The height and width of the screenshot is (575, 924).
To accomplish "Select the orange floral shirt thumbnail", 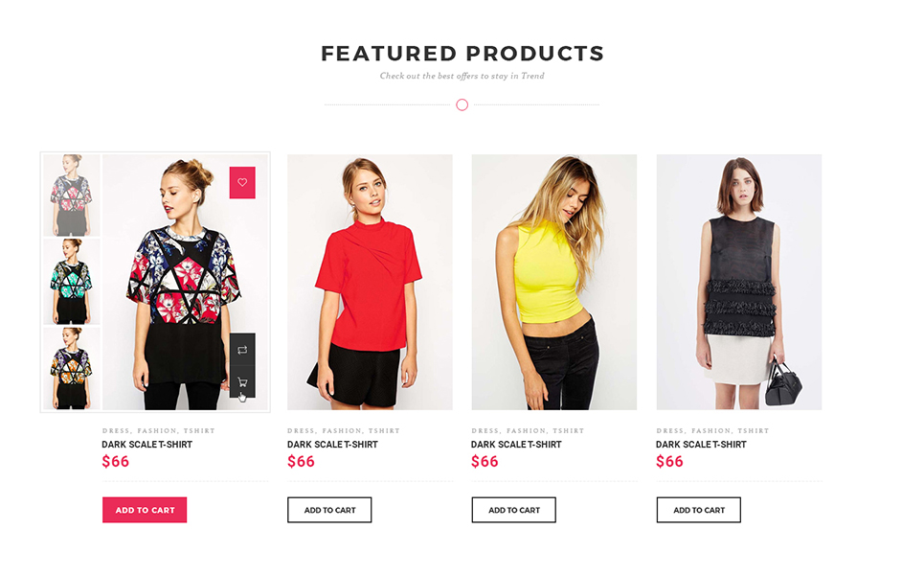I will point(71,368).
